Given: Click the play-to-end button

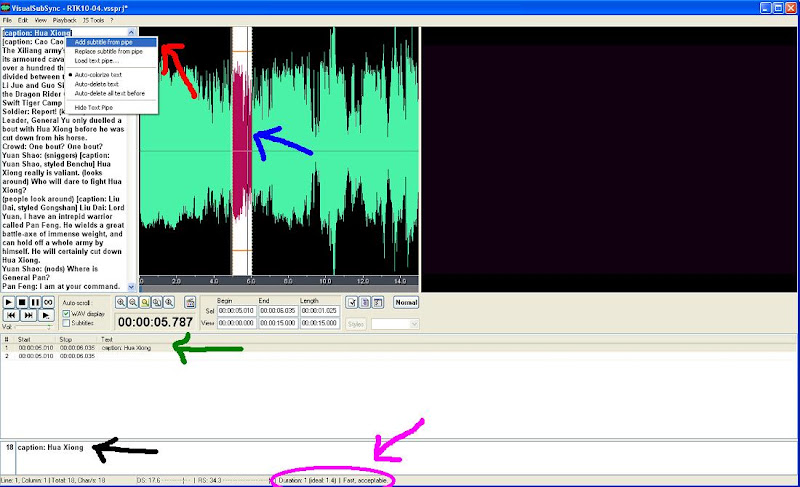Looking at the screenshot, I should (45, 316).
